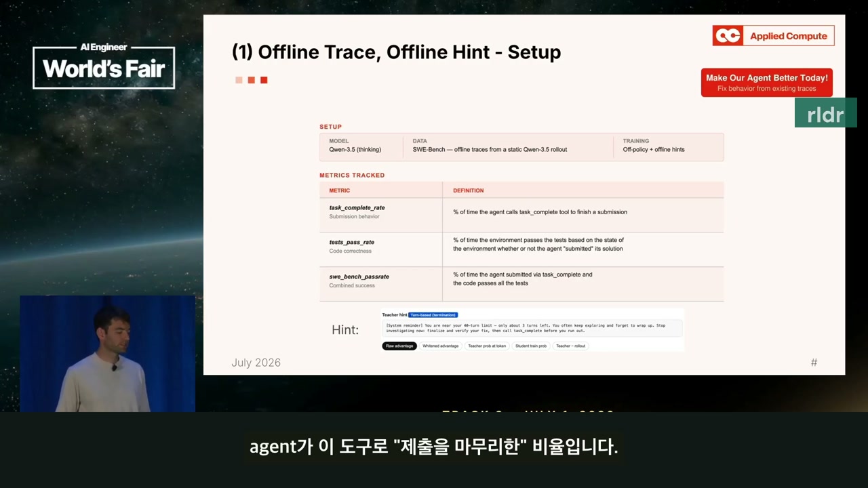Click the definition ending 'code passes all the tests'
This screenshot has width=868, height=488.
pyautogui.click(x=523, y=279)
